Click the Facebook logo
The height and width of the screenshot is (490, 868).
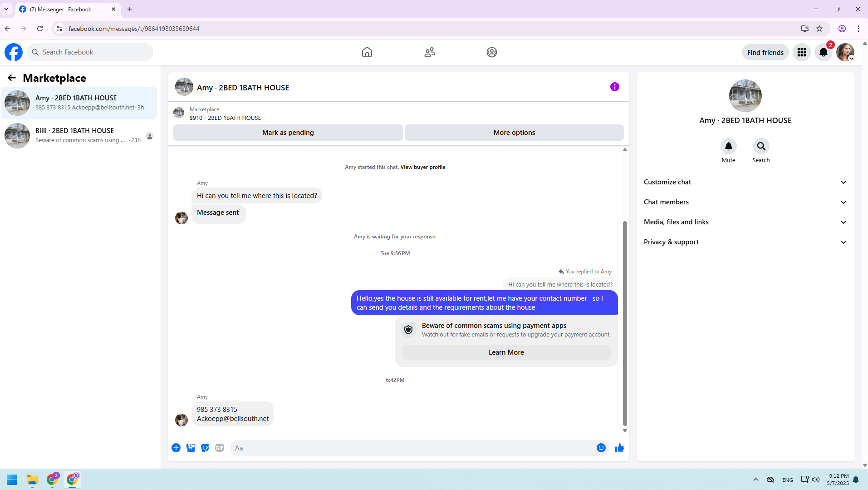coord(14,52)
